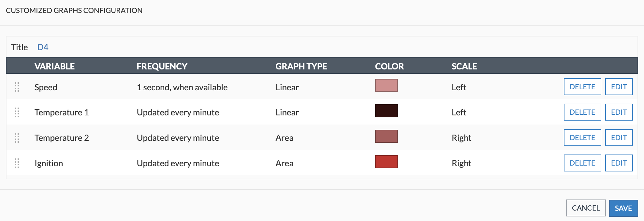The height and width of the screenshot is (221, 644).
Task: Delete the Temperature 2 variable
Action: pos(582,138)
